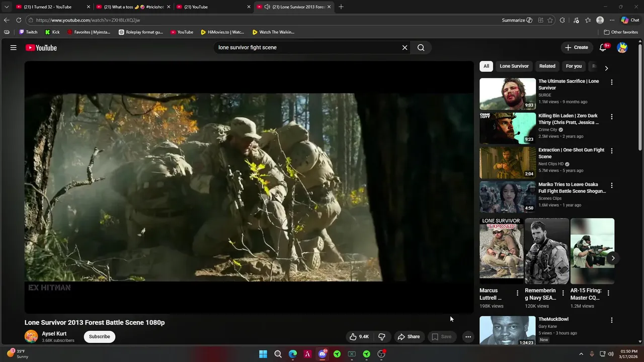Image resolution: width=644 pixels, height=362 pixels.
Task: Add this page to favorites star
Action: pyautogui.click(x=550, y=20)
